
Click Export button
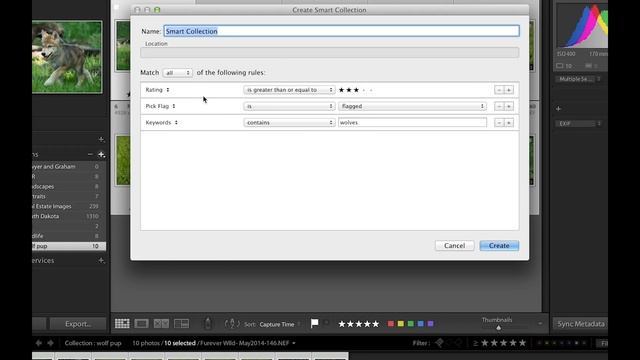(78, 324)
